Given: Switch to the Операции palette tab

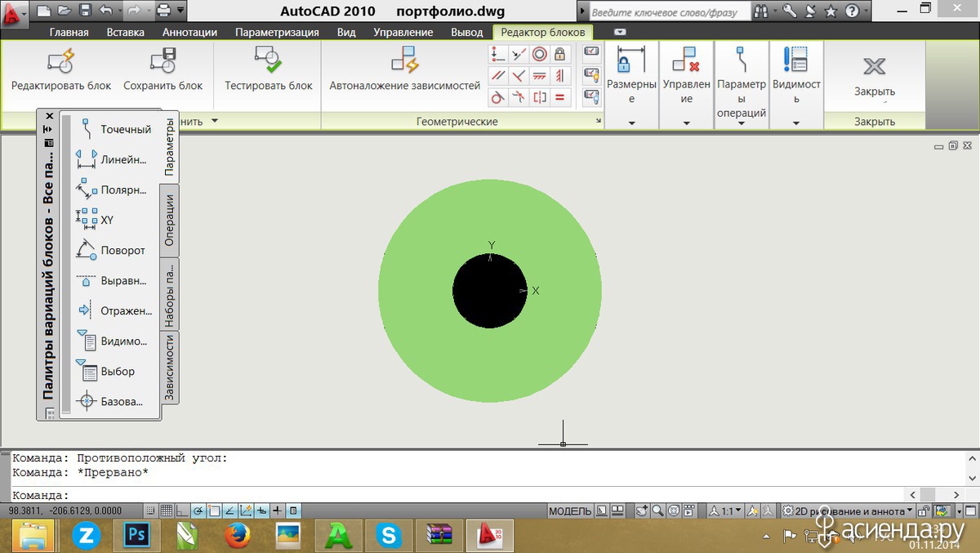Looking at the screenshot, I should (x=169, y=221).
